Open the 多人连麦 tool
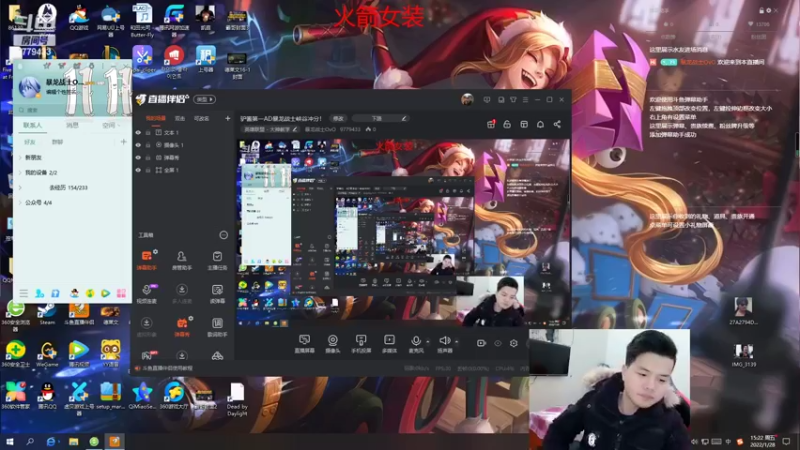Viewport: 800px width, 450px height. [182, 294]
